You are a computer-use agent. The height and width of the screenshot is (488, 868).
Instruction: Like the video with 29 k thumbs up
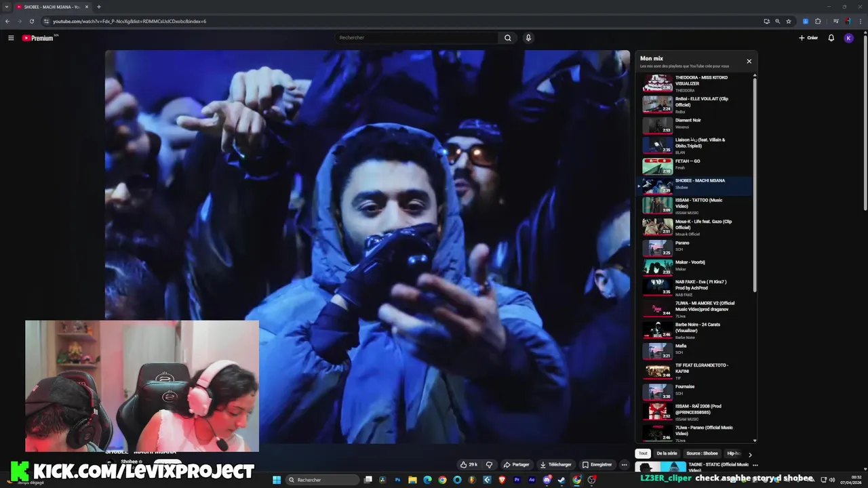point(469,464)
